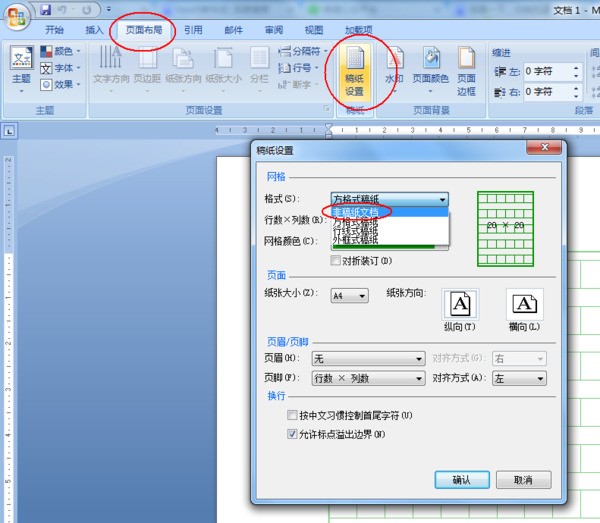Open the Themes (主题) gallery
Image resolution: width=600 pixels, height=523 pixels.
click(x=21, y=69)
